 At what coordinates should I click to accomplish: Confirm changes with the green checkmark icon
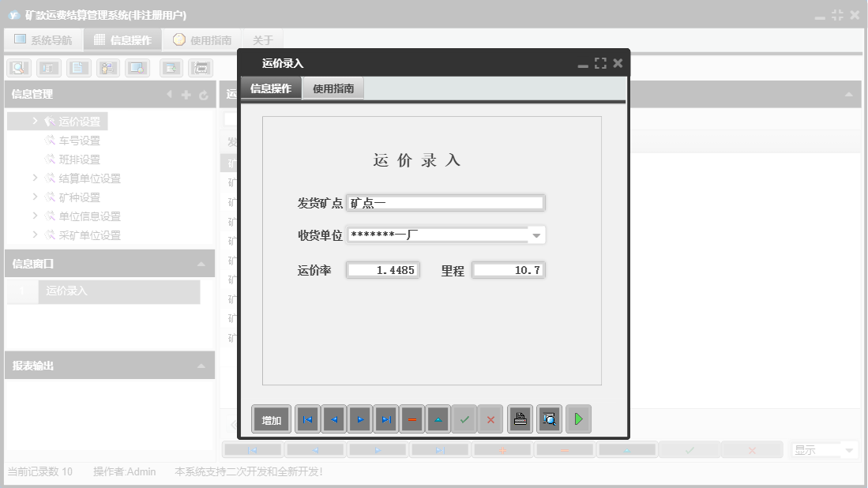[x=465, y=419]
